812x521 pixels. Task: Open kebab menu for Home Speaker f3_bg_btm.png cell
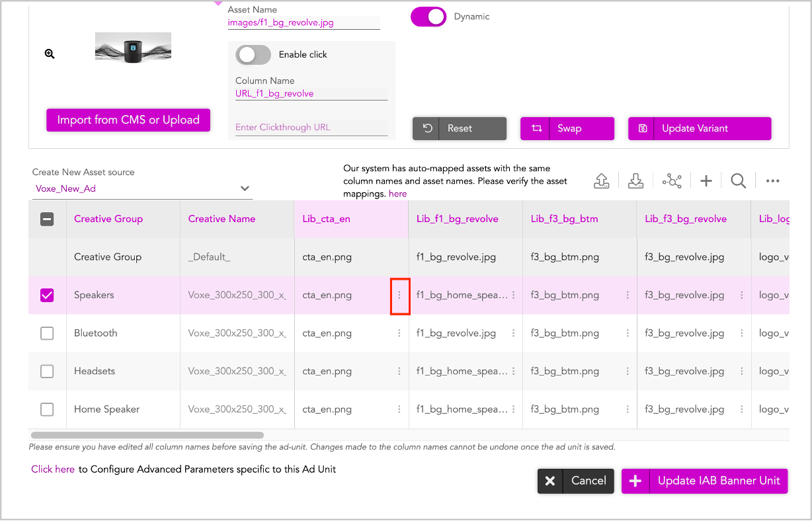point(628,409)
